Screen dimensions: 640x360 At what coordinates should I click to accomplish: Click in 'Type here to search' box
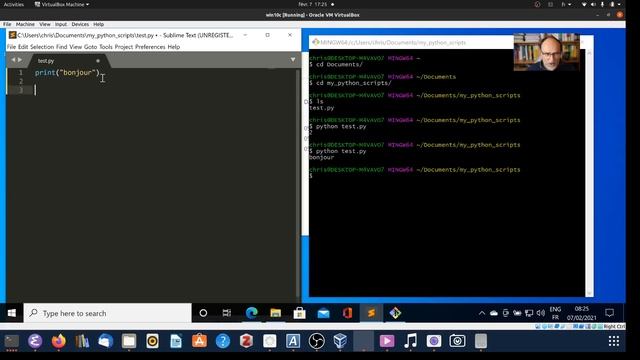(x=108, y=313)
